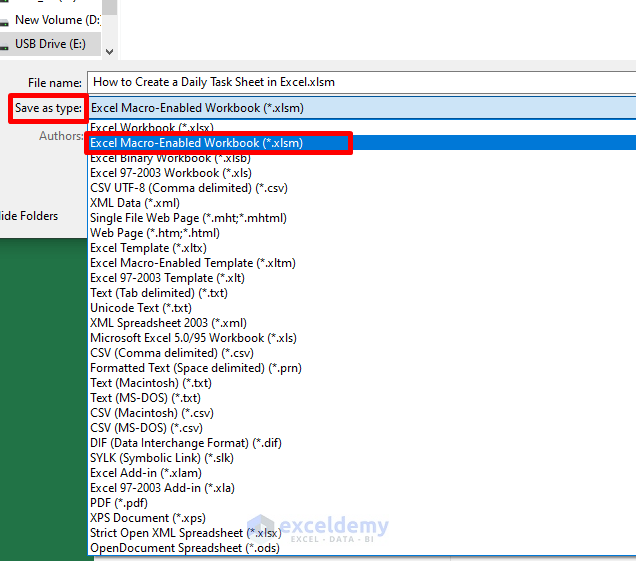Choose Excel Binary Workbook (*.xlsb) option

[362, 158]
